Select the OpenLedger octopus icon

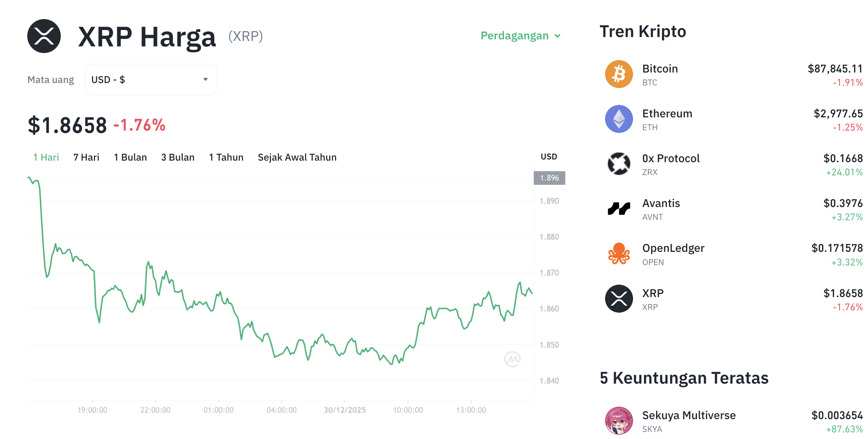pos(619,253)
